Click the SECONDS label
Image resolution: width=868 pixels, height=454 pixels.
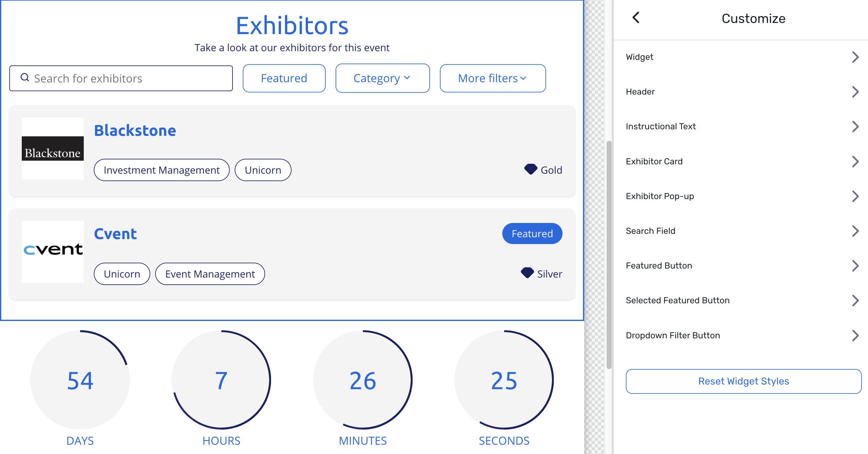[x=504, y=441]
